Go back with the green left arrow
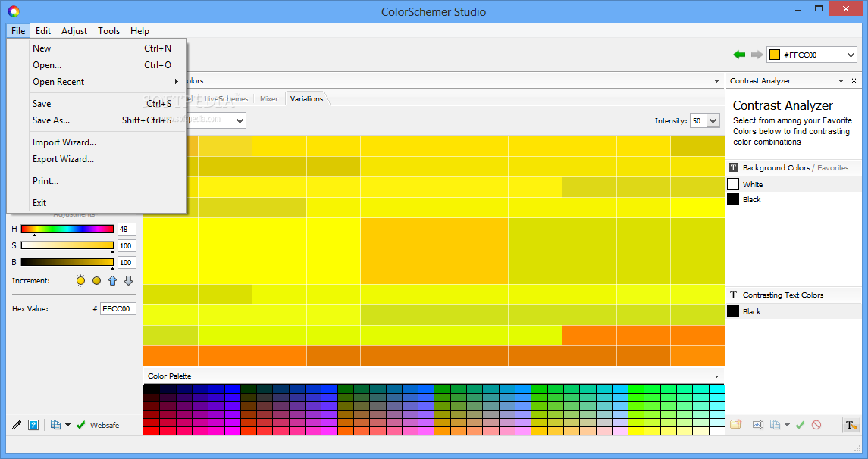 pos(739,55)
